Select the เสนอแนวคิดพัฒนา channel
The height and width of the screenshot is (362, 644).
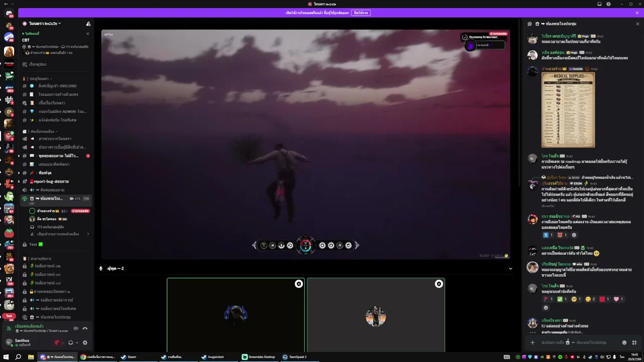(x=56, y=164)
